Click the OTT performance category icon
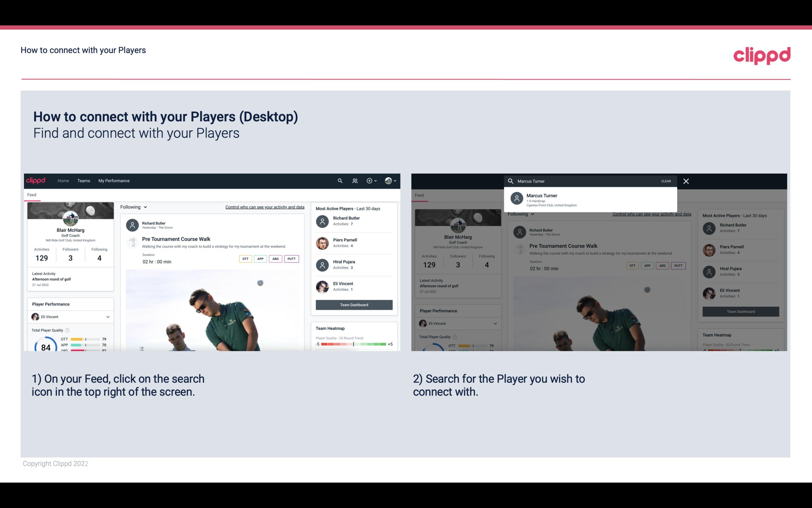Image resolution: width=812 pixels, height=508 pixels. pos(245,258)
